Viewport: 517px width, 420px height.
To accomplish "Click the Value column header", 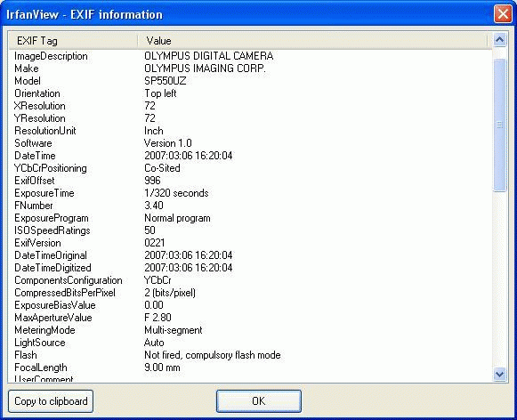I will click(312, 41).
